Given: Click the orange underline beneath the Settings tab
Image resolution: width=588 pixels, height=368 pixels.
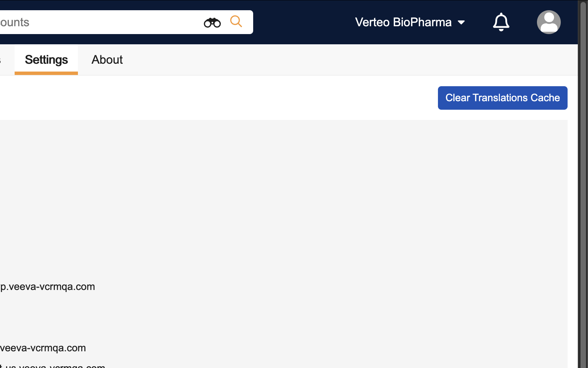Looking at the screenshot, I should click(x=46, y=73).
